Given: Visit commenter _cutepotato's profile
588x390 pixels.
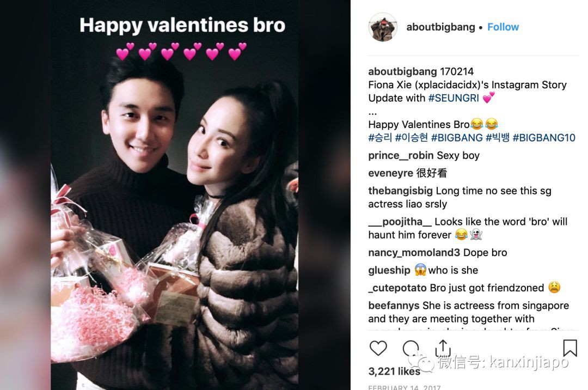Looking at the screenshot, I should click(397, 288).
